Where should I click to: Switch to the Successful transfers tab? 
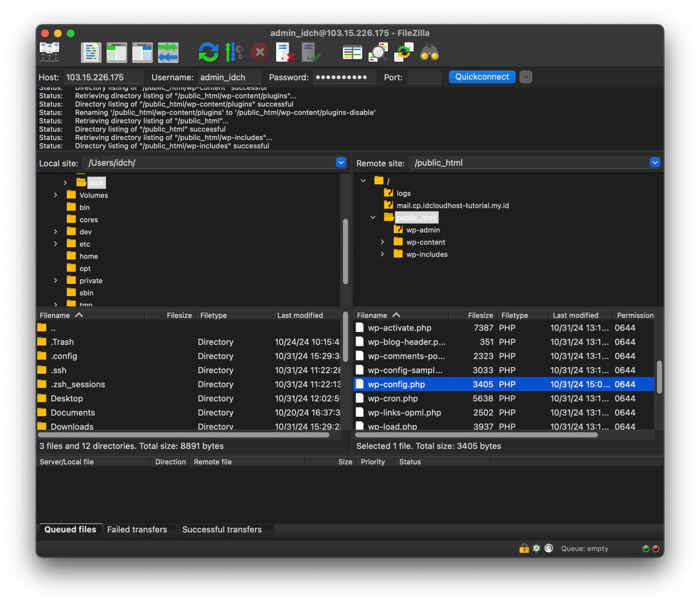[222, 530]
